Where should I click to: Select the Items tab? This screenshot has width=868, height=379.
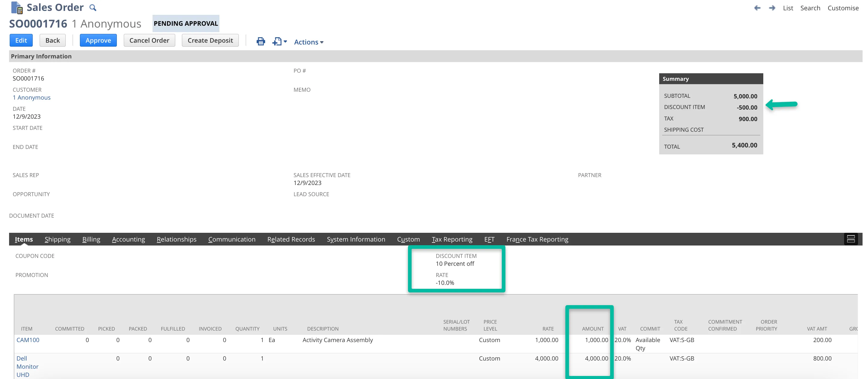(24, 239)
